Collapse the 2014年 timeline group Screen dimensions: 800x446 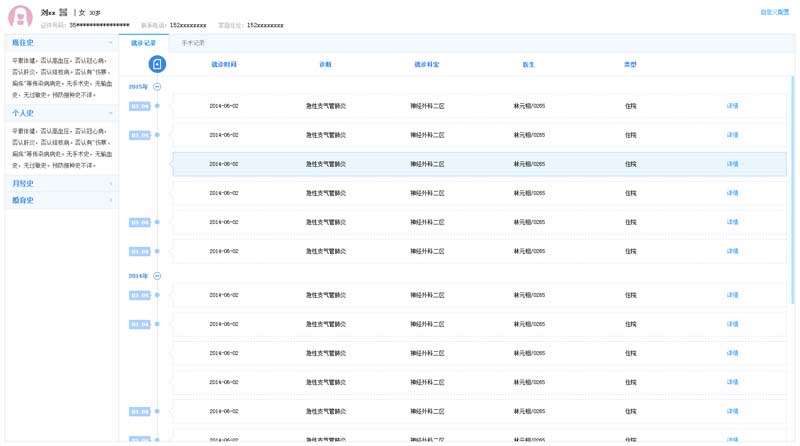coord(157,275)
